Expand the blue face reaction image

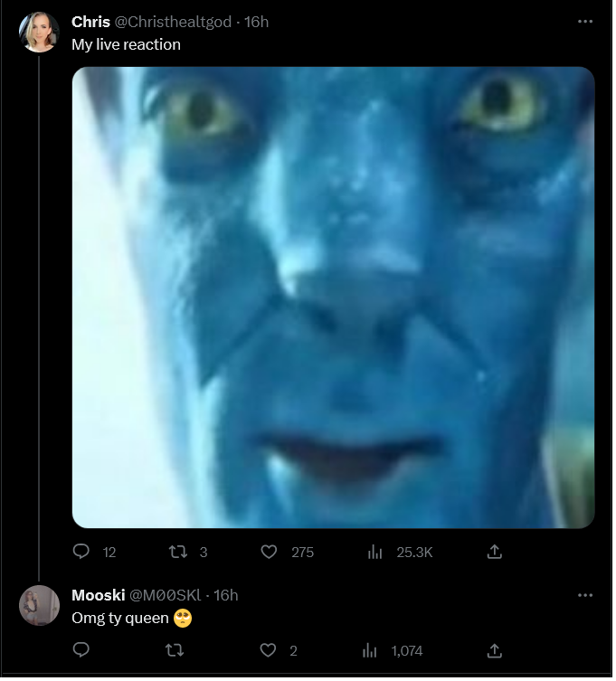coord(333,299)
